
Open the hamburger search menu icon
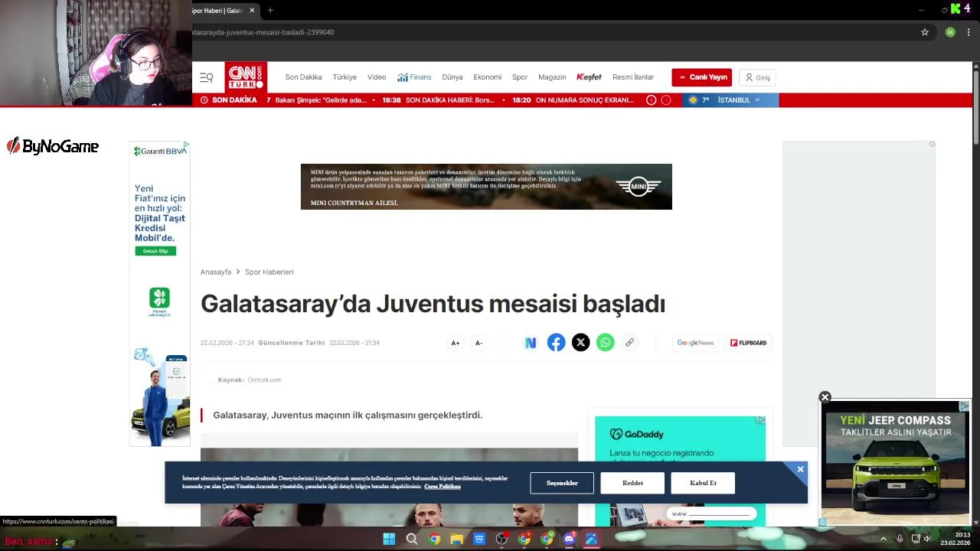pos(206,77)
